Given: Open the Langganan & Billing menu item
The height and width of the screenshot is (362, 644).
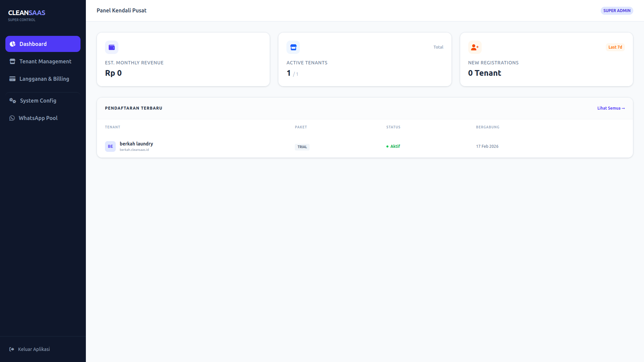Looking at the screenshot, I should (x=44, y=79).
